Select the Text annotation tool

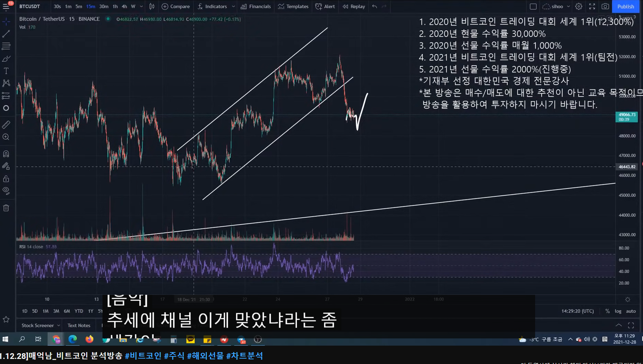pyautogui.click(x=6, y=71)
